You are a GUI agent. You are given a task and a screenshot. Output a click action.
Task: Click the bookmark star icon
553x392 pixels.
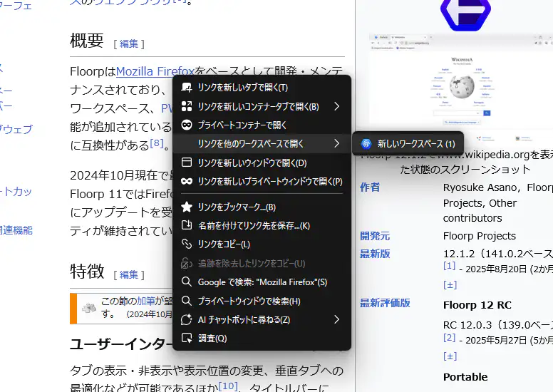[x=186, y=207]
